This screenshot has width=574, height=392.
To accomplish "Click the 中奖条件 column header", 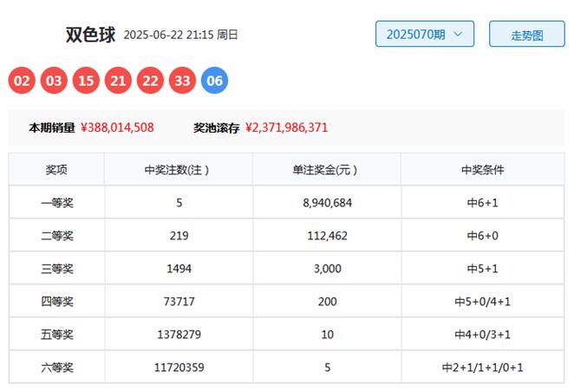I will coord(482,169).
